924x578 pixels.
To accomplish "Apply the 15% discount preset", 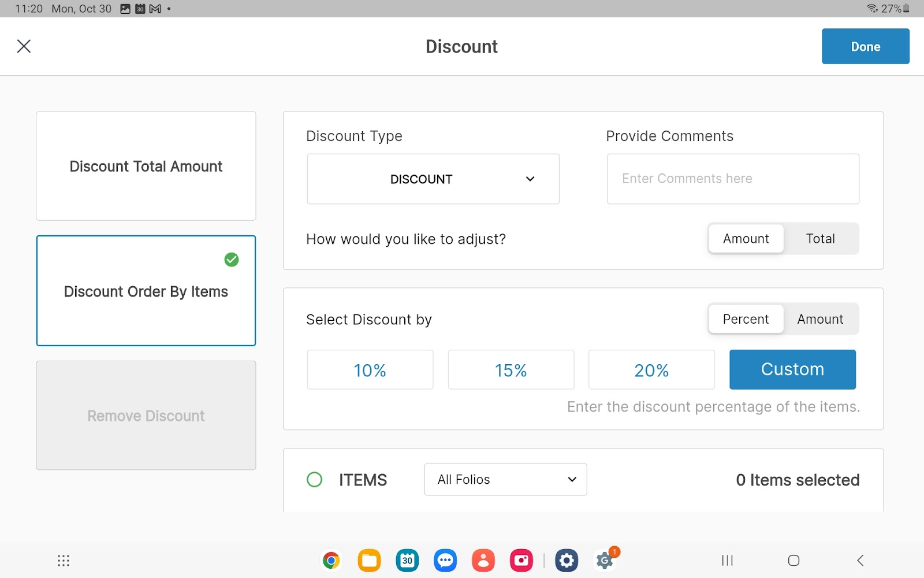I will tap(511, 370).
